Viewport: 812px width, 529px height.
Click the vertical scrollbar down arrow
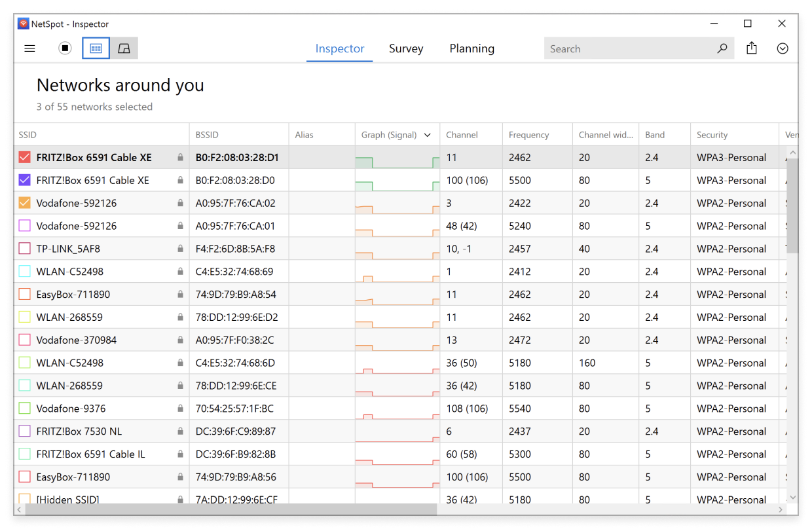(792, 498)
